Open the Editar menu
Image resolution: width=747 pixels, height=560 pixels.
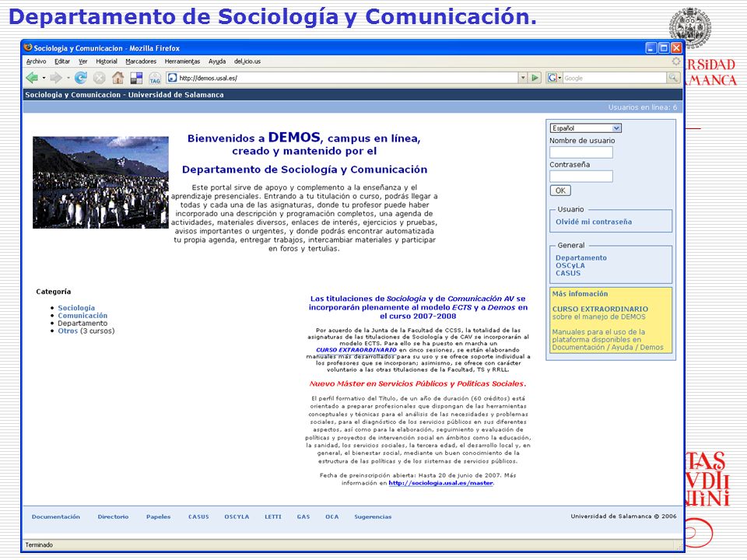[x=62, y=61]
